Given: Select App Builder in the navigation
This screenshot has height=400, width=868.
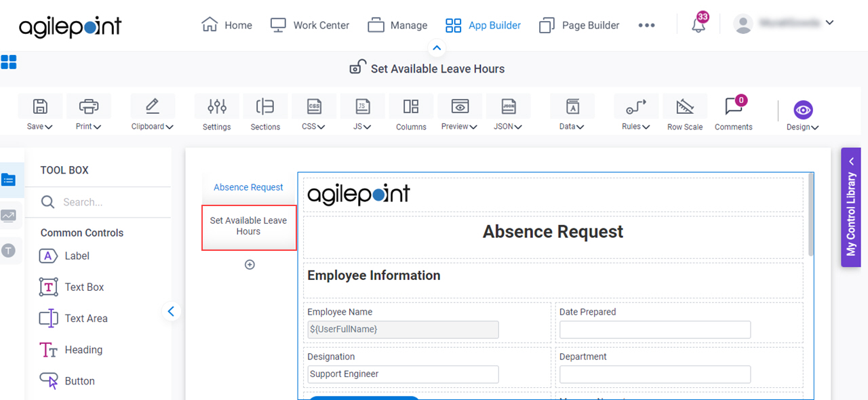Looking at the screenshot, I should [483, 25].
